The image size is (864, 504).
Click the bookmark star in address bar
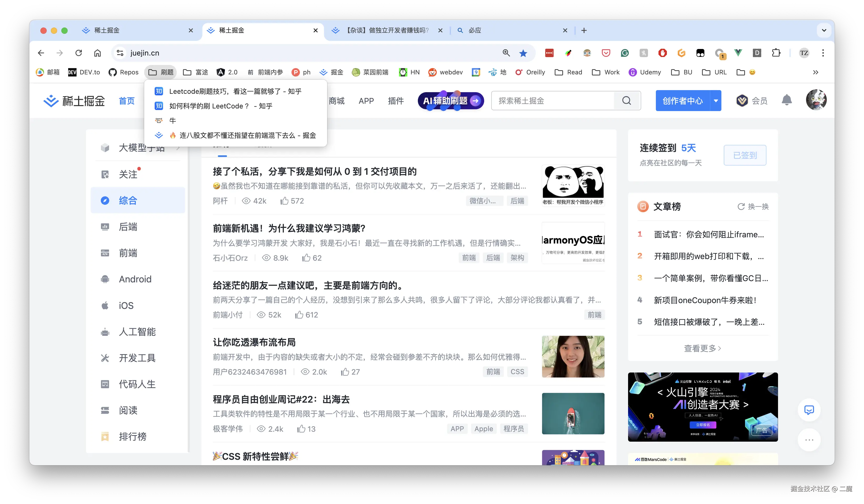point(523,53)
